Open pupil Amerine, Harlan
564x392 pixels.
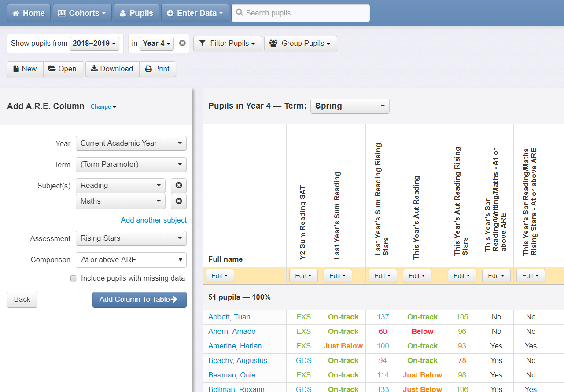[235, 346]
